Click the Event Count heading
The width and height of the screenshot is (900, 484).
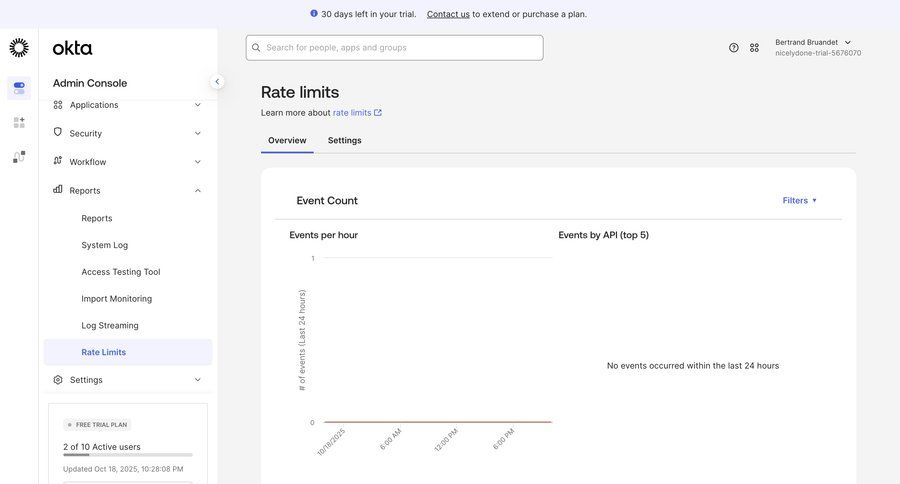[x=327, y=200]
